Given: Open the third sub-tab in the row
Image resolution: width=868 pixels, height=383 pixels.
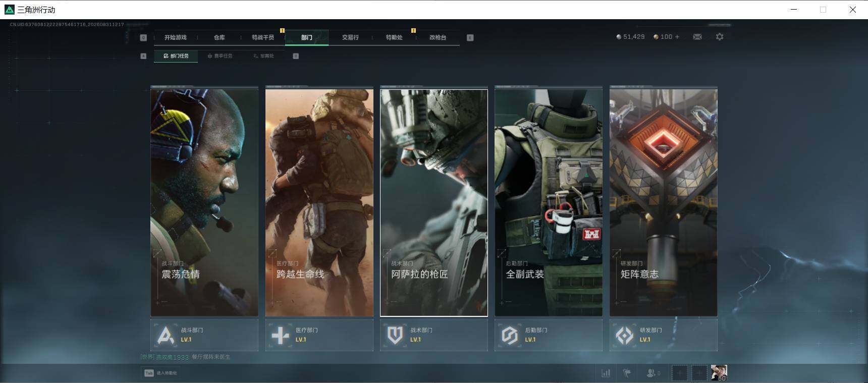Looking at the screenshot, I should [x=264, y=56].
